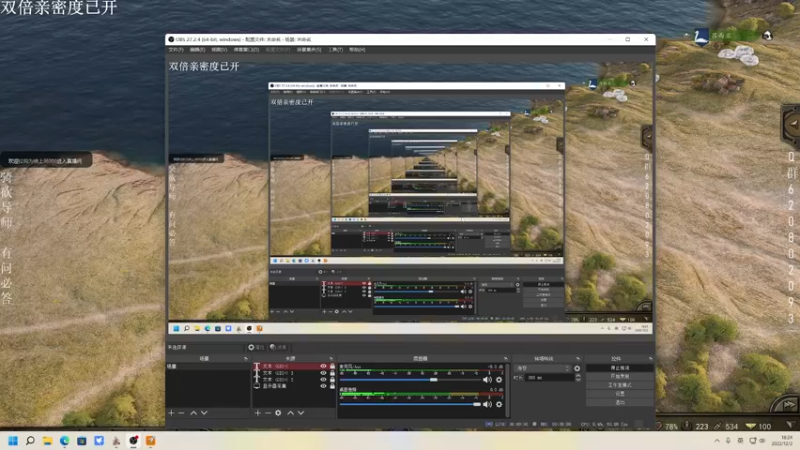Hide the 文本 (GDI+) 2 source
Screen dimensions: 800x450
pos(323,380)
